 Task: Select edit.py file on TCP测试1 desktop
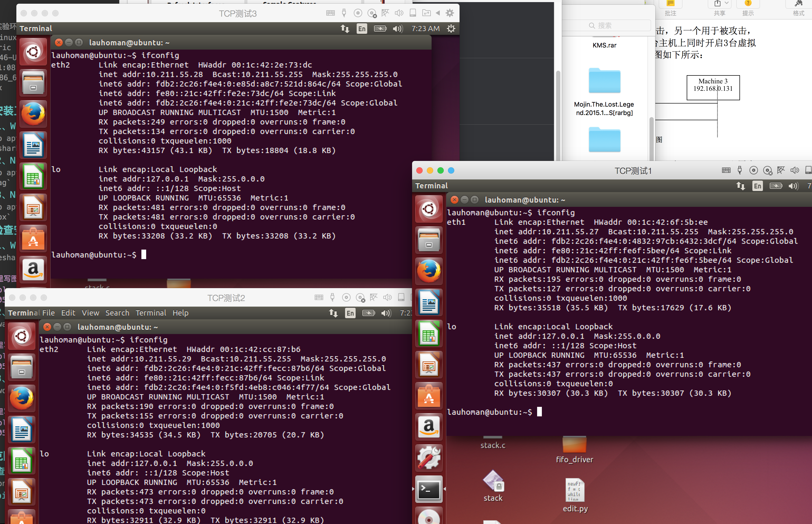575,496
